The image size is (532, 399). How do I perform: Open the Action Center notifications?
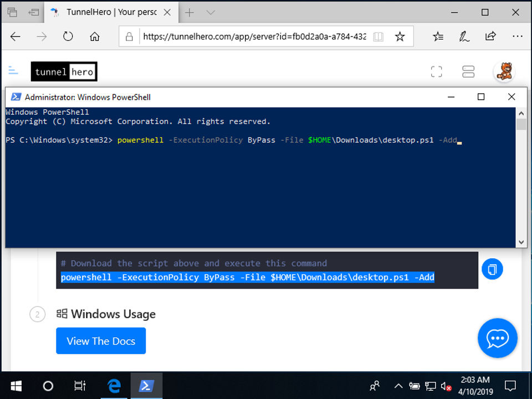click(x=510, y=386)
